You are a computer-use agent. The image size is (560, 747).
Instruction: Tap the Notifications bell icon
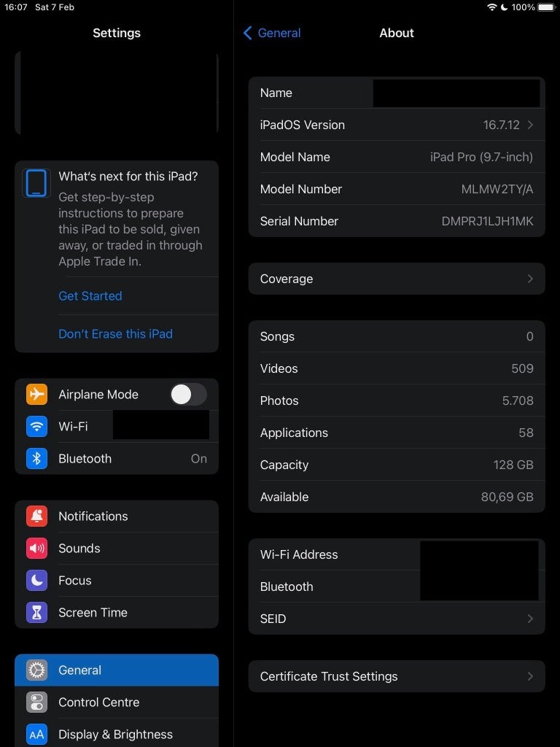click(x=36, y=516)
